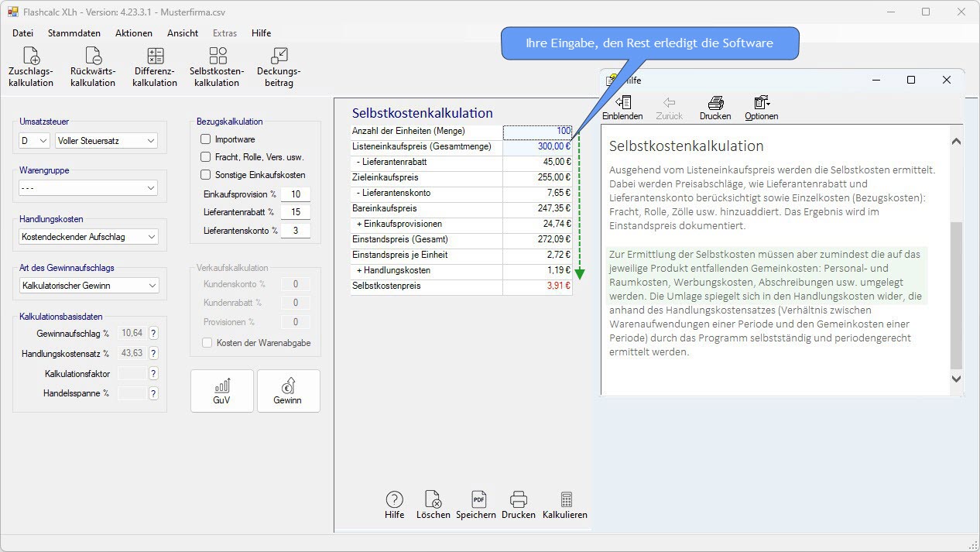The image size is (980, 552).
Task: Open the Aktionen menu
Action: click(x=134, y=33)
